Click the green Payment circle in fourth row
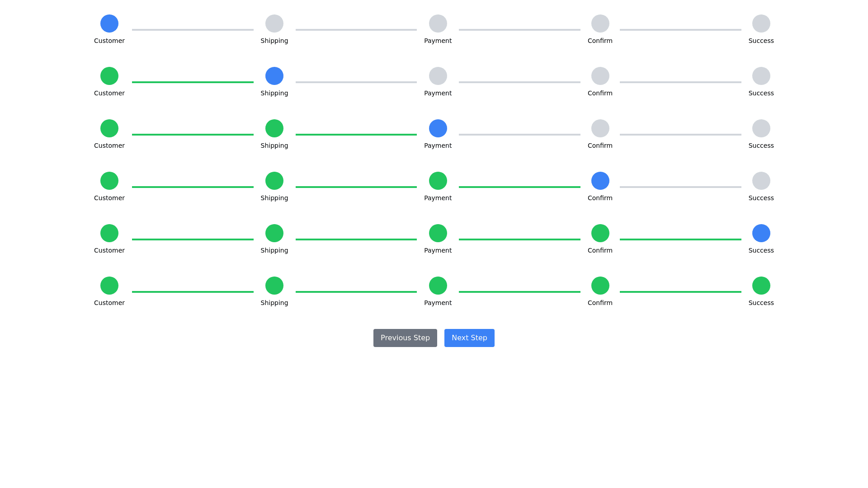This screenshot has height=488, width=868. click(x=438, y=181)
